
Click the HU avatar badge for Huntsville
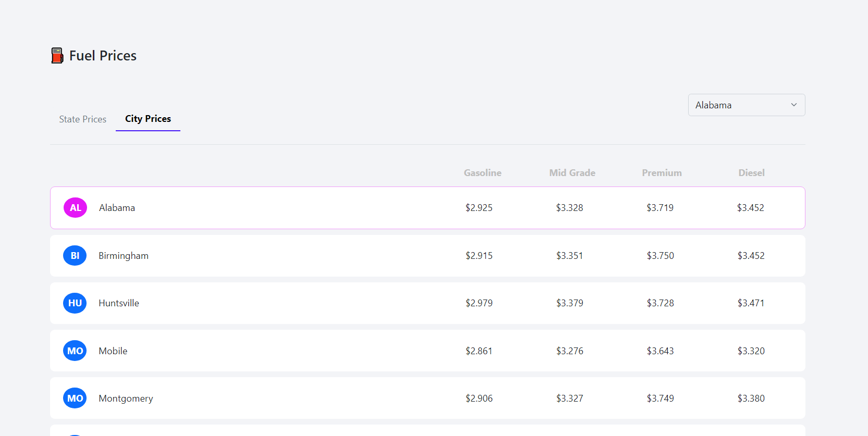pos(75,303)
